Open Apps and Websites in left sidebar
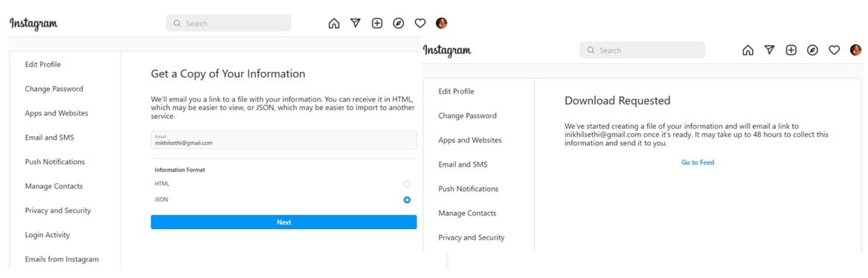Image resolution: width=868 pixels, height=278 pixels. pyautogui.click(x=57, y=113)
